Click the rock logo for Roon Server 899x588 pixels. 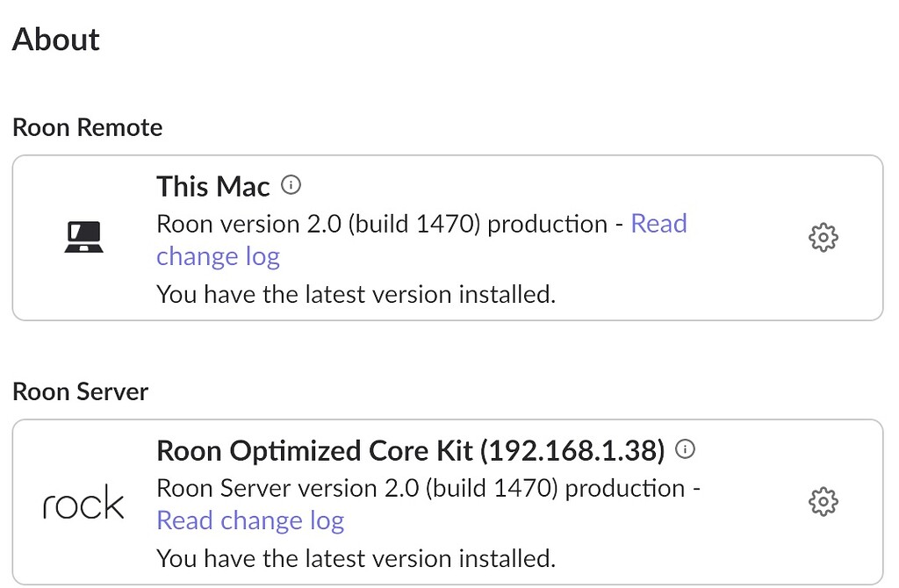[83, 502]
